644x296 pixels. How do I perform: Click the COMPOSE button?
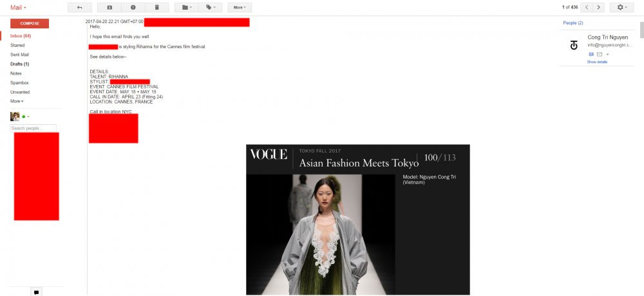[x=30, y=23]
